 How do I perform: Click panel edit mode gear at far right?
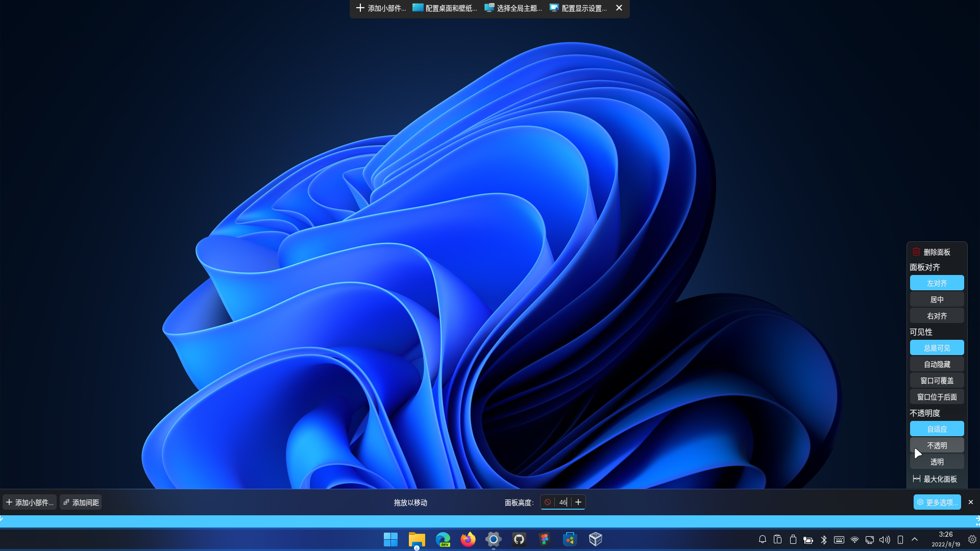pos(972,539)
